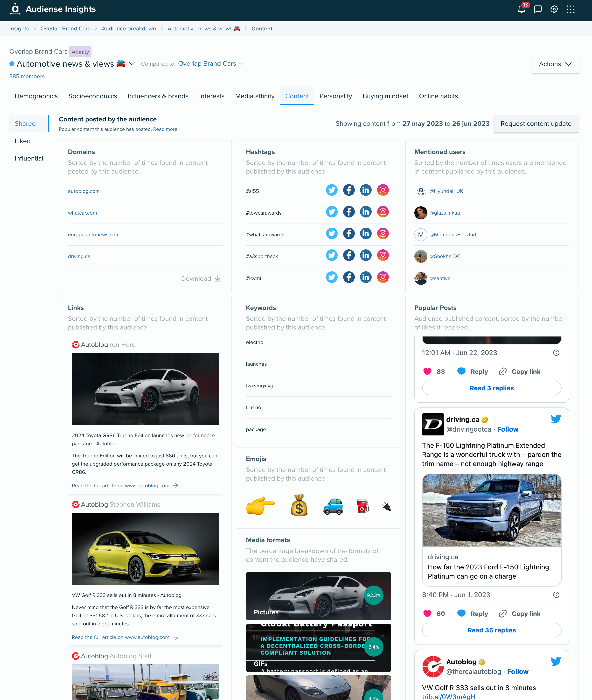Click the Request content update button

tap(536, 123)
